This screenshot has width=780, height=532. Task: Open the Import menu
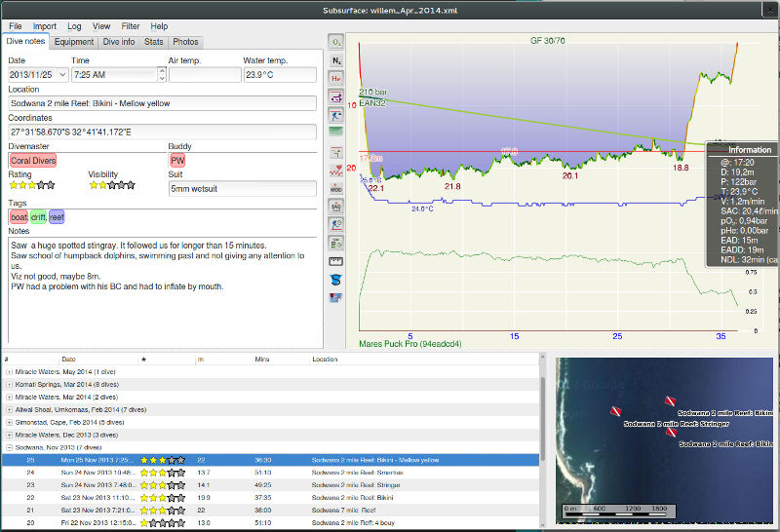[44, 26]
